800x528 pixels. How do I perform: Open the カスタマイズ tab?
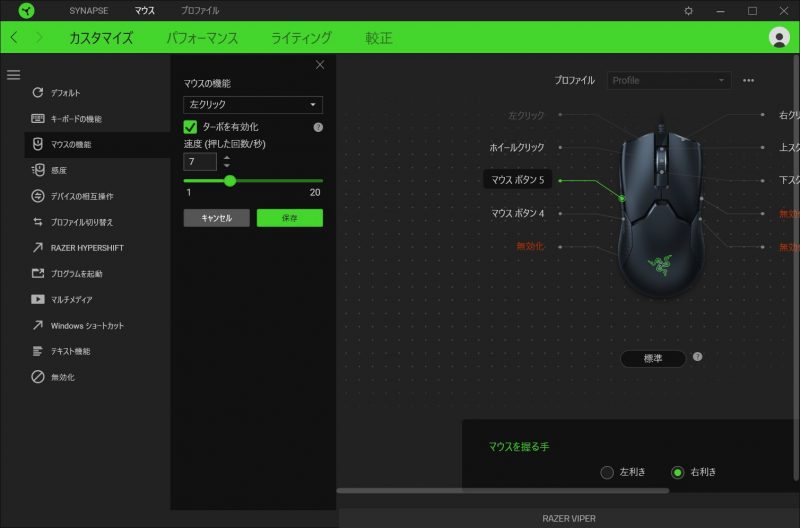coord(101,38)
